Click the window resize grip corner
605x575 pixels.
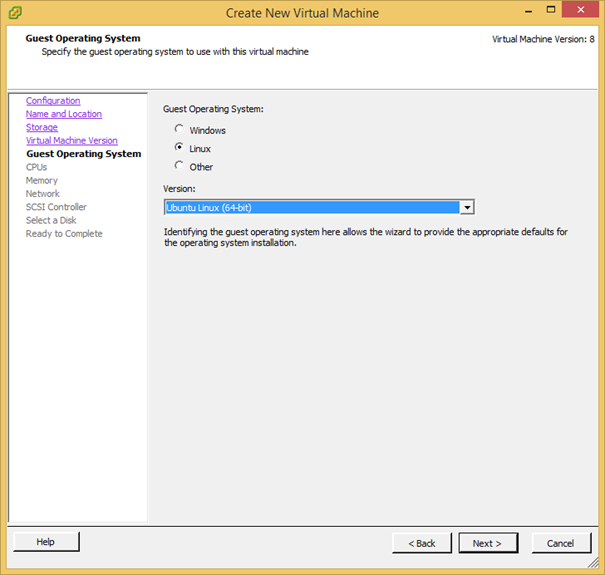(593, 563)
